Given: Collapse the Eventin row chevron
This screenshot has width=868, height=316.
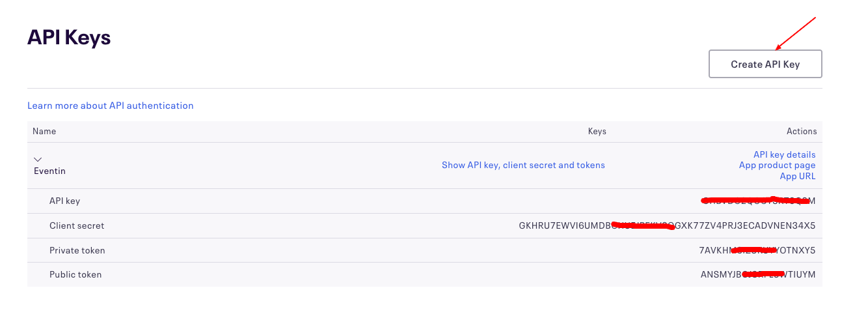Looking at the screenshot, I should 38,159.
